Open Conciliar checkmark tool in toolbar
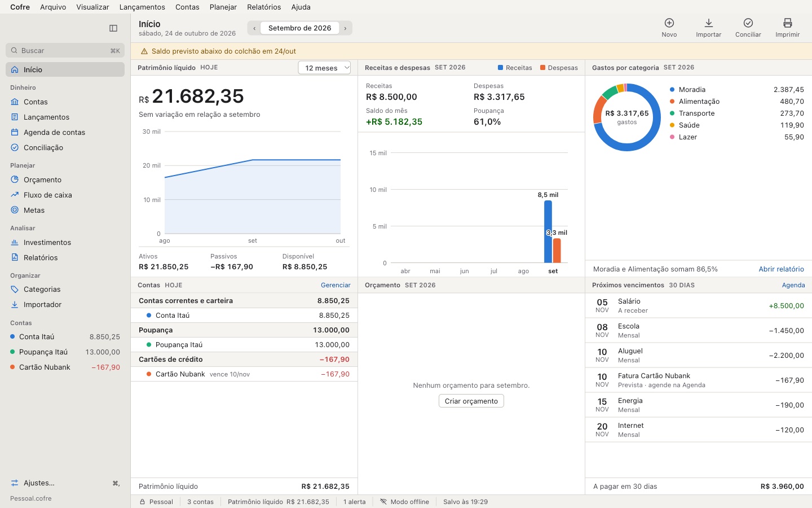The height and width of the screenshot is (508, 812). [x=748, y=23]
